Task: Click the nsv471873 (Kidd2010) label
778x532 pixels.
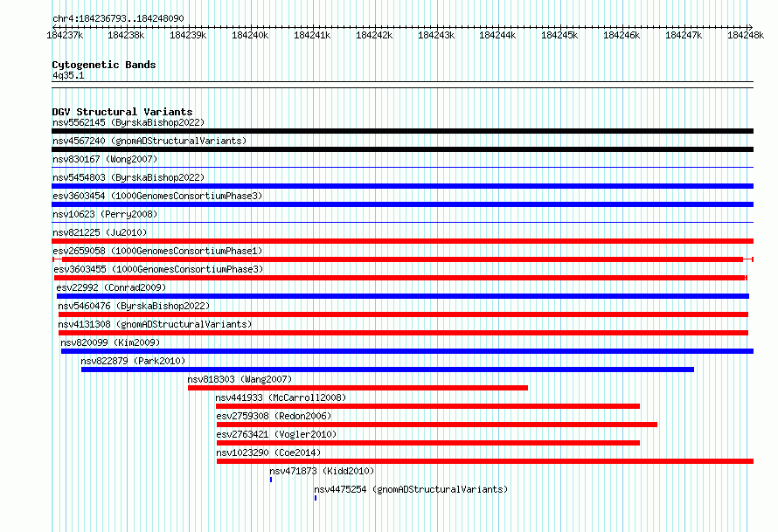Action: (x=322, y=471)
